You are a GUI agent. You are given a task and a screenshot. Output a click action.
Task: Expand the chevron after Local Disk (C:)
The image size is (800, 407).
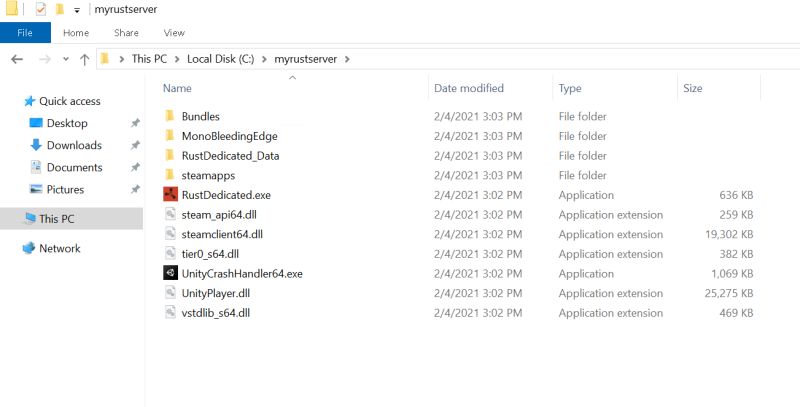point(264,59)
